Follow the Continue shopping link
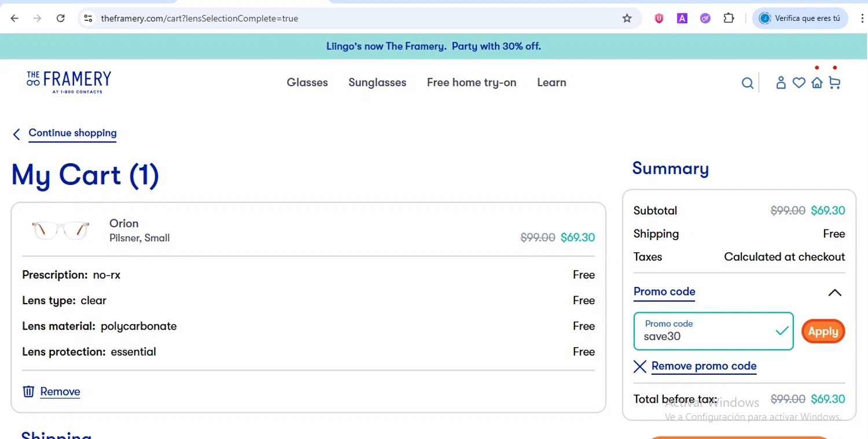 (x=72, y=133)
